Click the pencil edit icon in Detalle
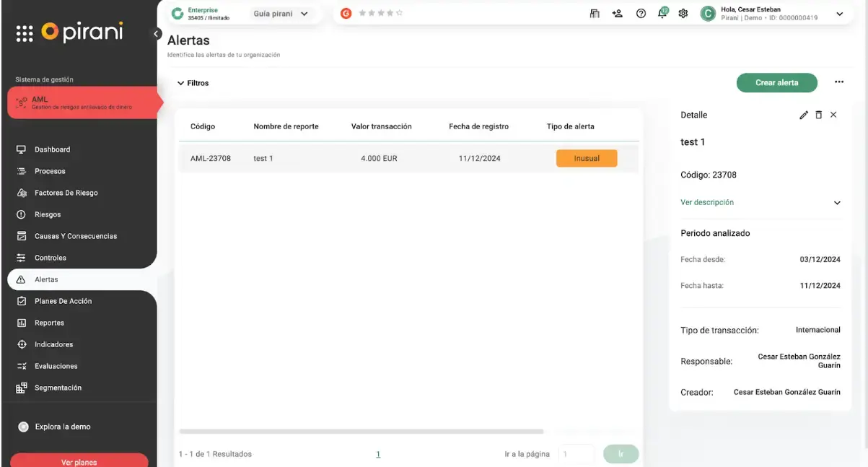The height and width of the screenshot is (467, 868). (804, 115)
